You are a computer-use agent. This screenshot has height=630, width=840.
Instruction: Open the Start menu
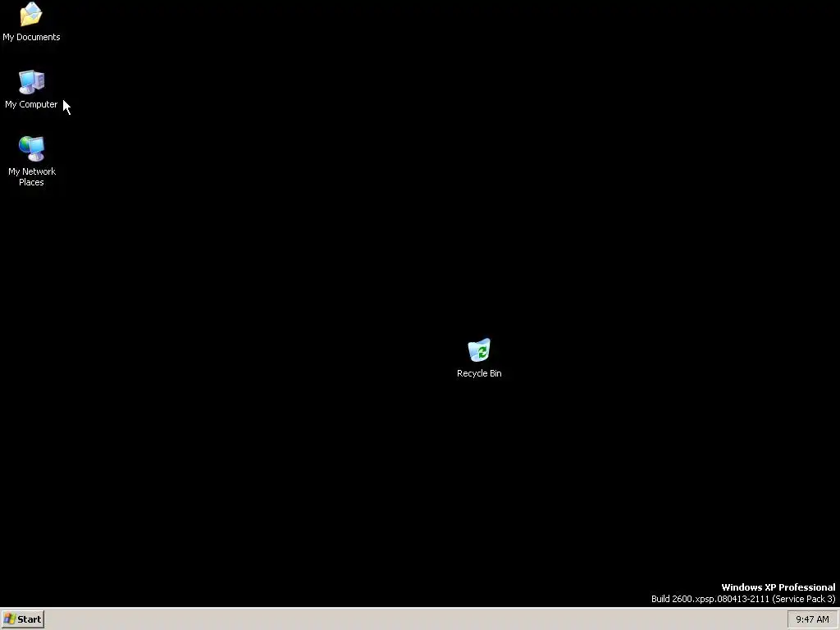[x=22, y=619]
